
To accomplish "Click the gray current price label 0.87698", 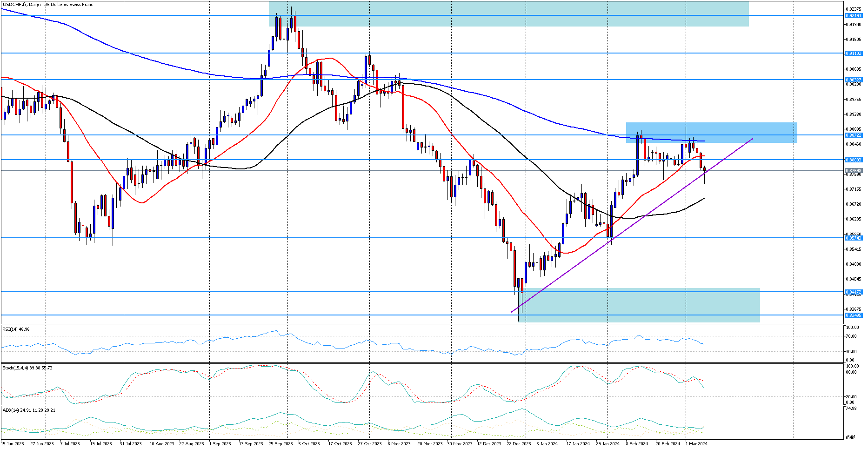I will pos(854,171).
